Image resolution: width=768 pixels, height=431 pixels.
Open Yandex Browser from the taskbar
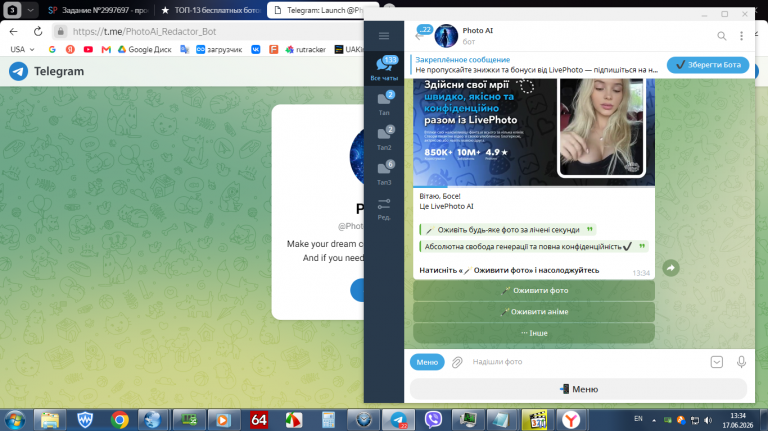(571, 420)
